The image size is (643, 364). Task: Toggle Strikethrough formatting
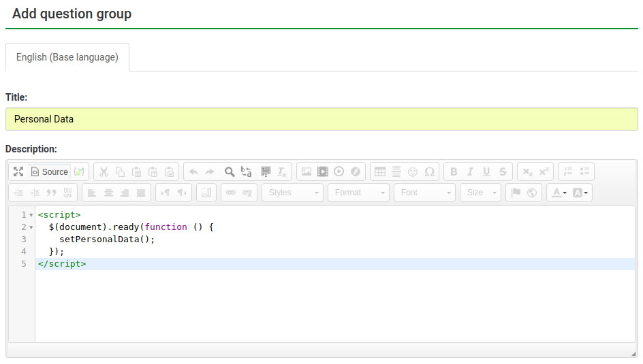click(503, 171)
